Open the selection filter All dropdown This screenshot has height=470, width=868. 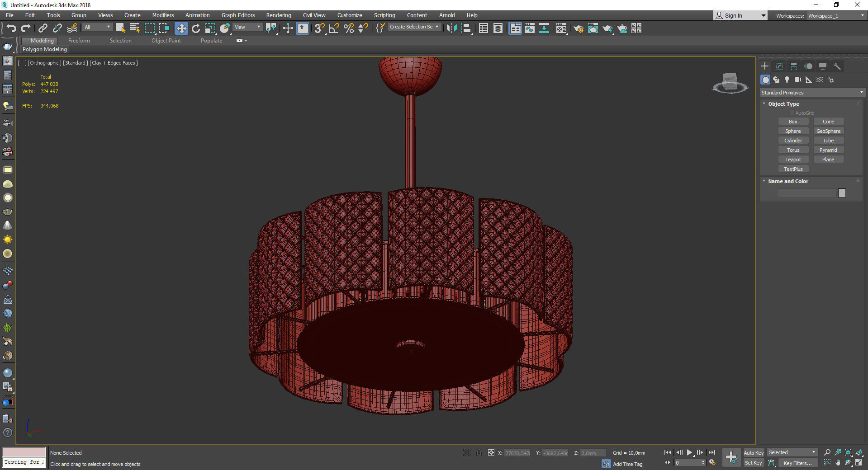tap(97, 27)
